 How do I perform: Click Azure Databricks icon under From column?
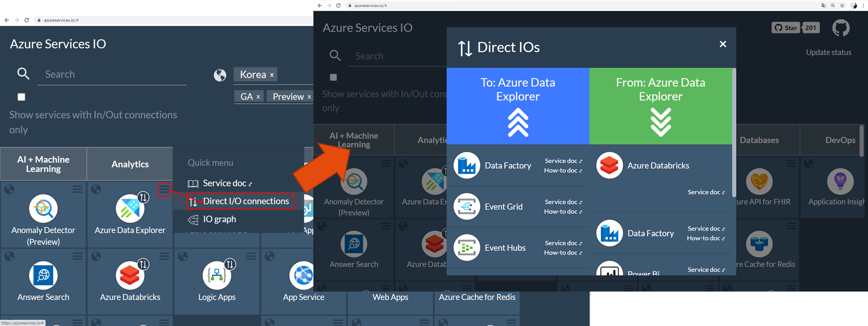pos(609,165)
